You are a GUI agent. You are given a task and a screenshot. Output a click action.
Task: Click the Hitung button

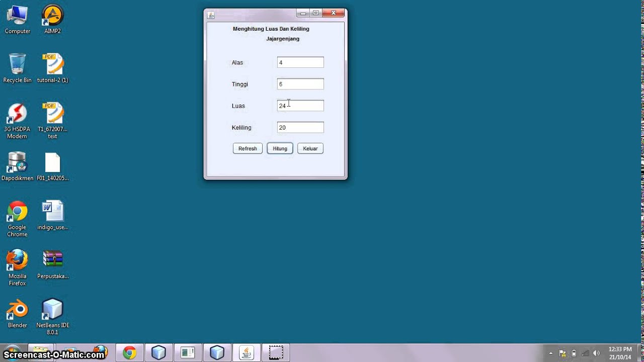point(280,148)
